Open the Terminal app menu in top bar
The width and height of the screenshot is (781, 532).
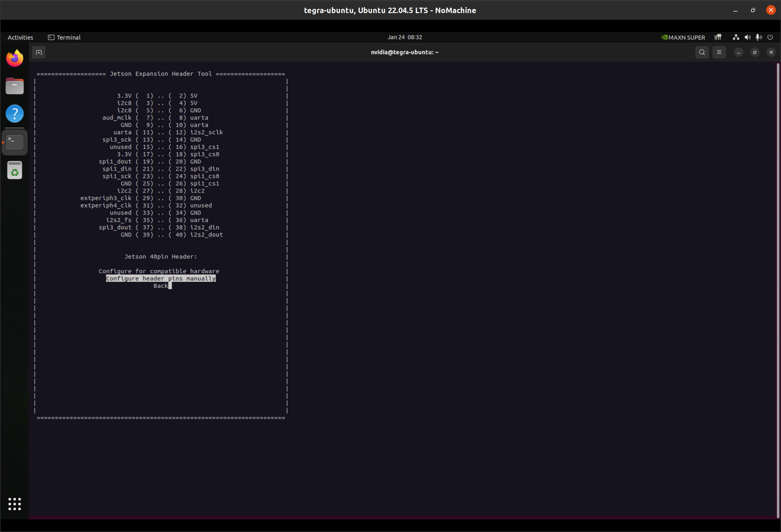click(x=64, y=37)
